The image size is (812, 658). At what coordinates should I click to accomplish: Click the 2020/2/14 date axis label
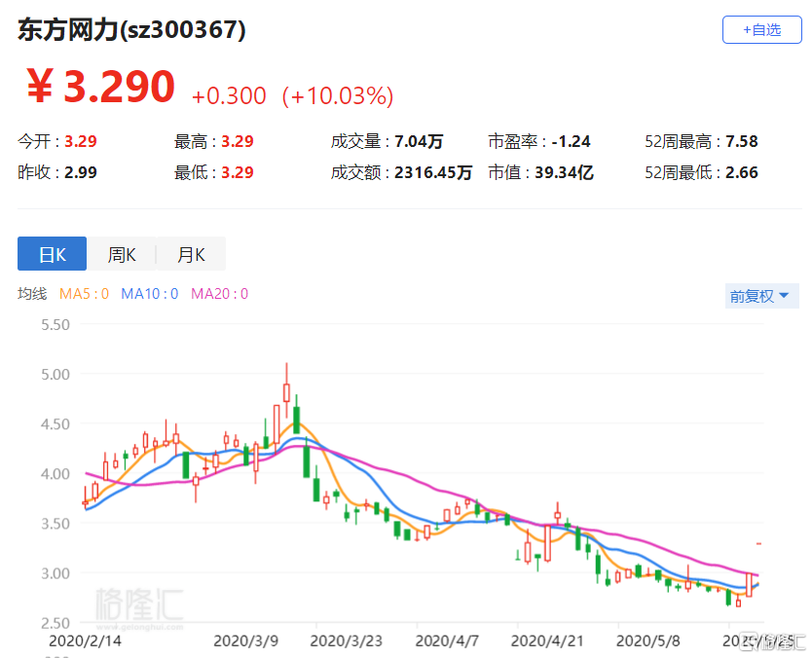tap(85, 640)
